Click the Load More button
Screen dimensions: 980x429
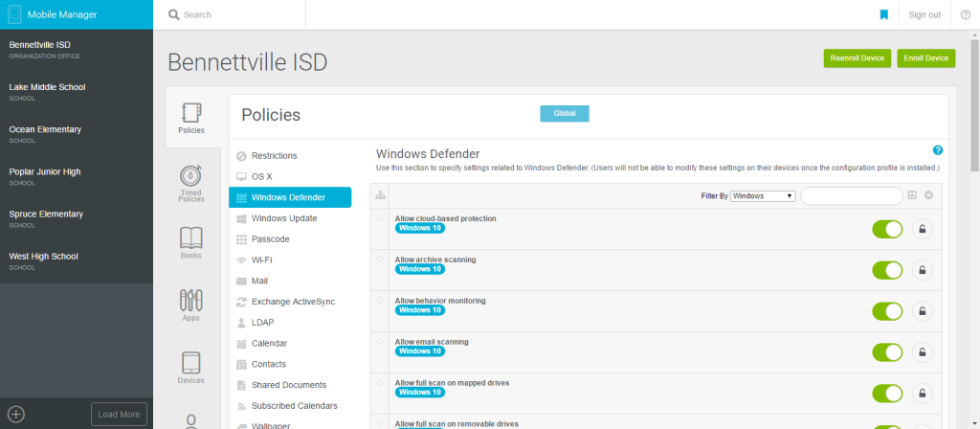pos(119,414)
